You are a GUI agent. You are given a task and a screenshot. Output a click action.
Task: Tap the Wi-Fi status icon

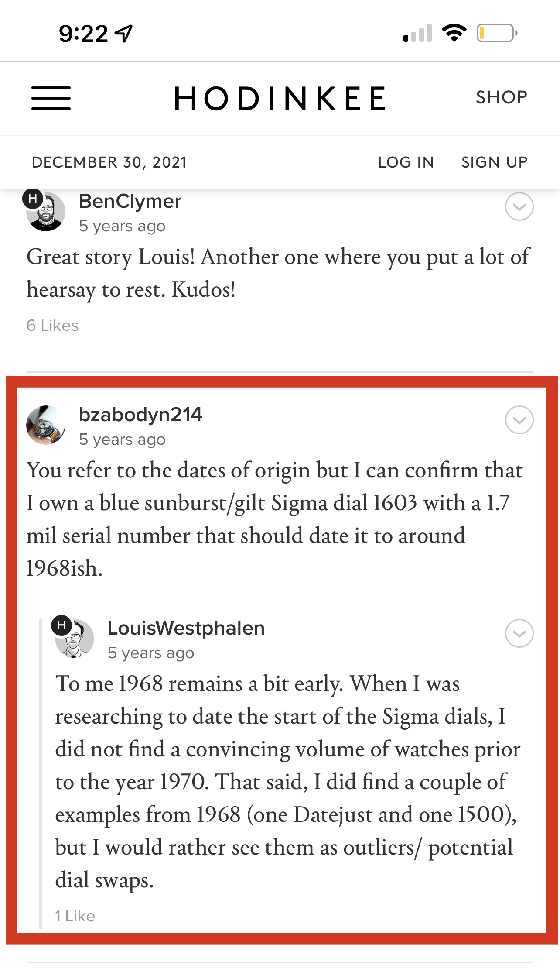click(454, 33)
